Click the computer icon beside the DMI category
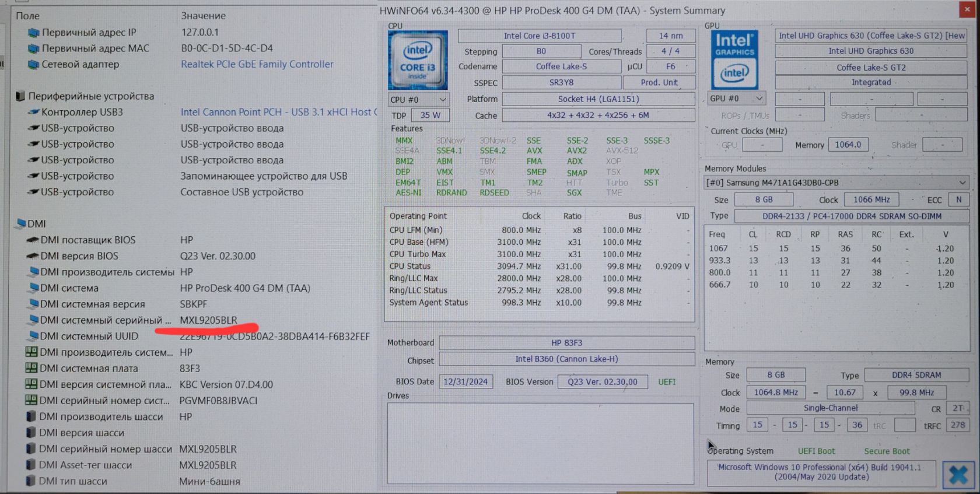This screenshot has height=494, width=980. (x=21, y=223)
